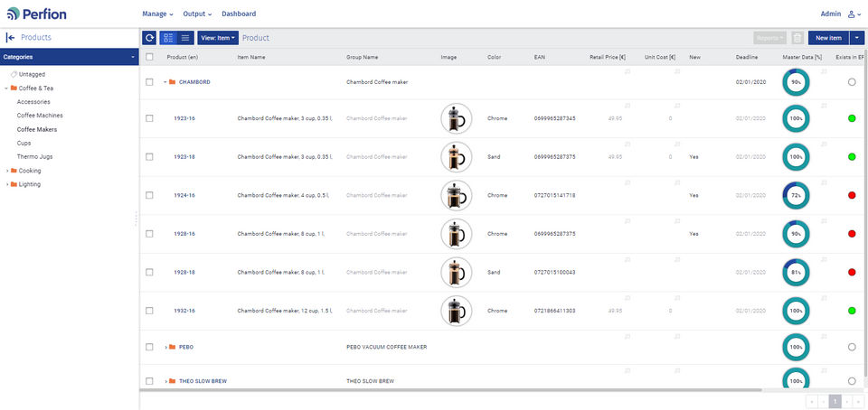Open the New item split-button arrow
This screenshot has width=868, height=410.
pyautogui.click(x=857, y=38)
